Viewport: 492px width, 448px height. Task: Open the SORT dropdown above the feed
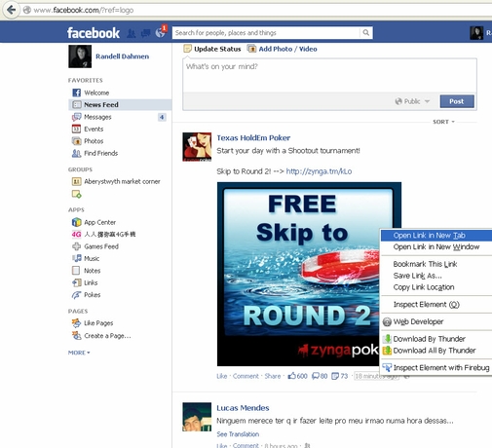[443, 122]
